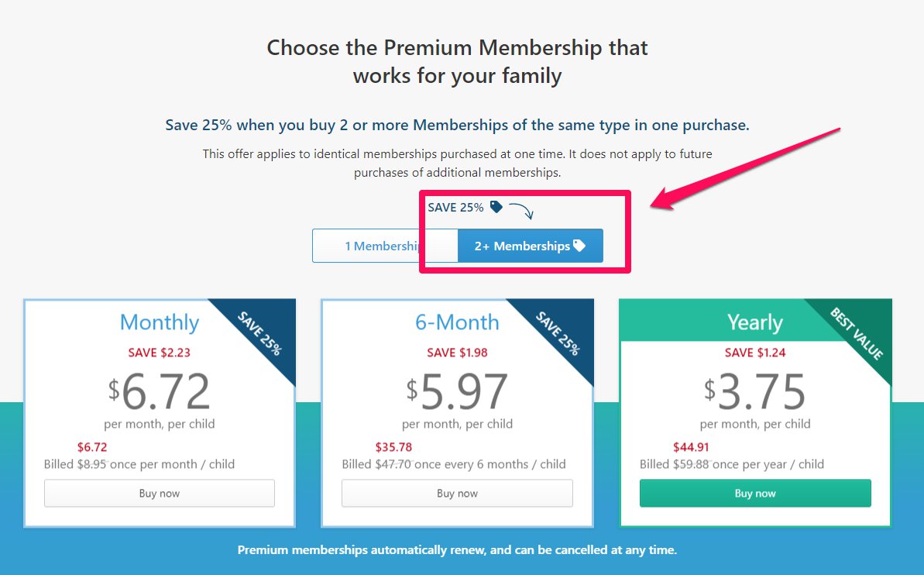Click the large pink arrow annotation
924x575 pixels.
click(745, 169)
